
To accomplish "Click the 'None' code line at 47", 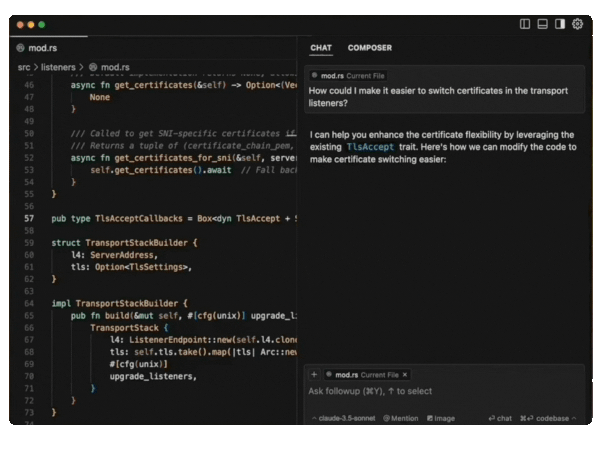I will tap(99, 97).
